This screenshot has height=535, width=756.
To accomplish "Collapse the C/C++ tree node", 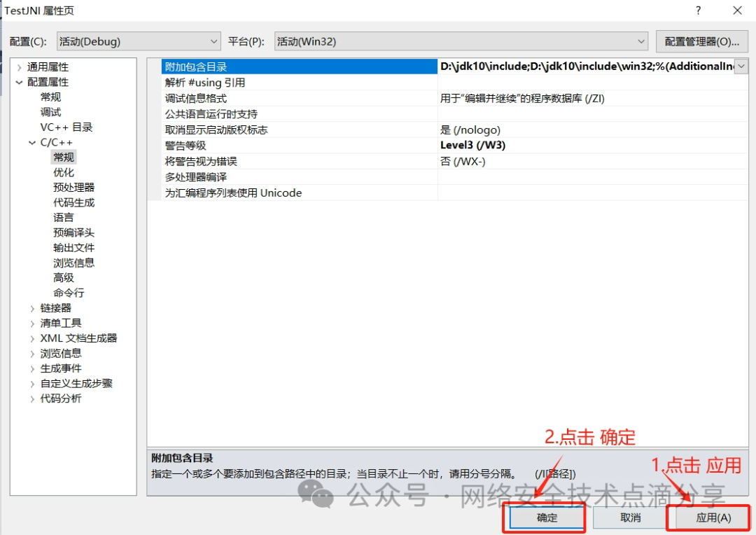I will pos(32,142).
